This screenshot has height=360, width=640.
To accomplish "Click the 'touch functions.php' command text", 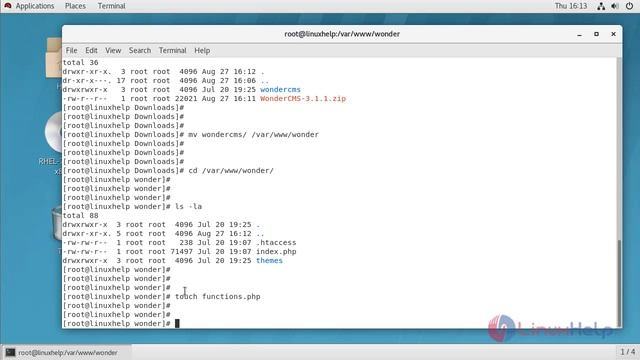I will click(218, 296).
